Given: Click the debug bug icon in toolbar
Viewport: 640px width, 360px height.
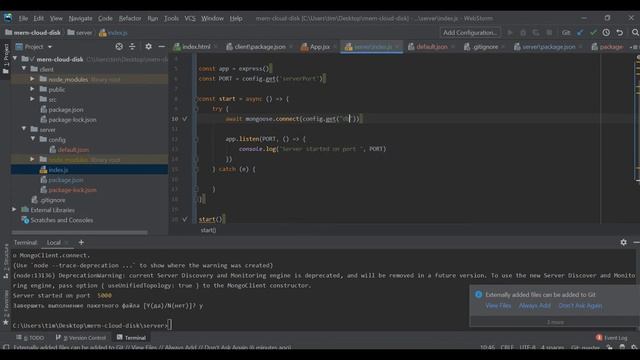Looking at the screenshot, I should 523,33.
